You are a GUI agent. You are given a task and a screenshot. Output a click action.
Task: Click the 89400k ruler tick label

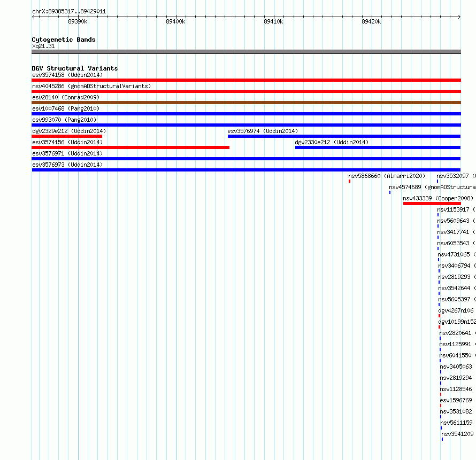tap(175, 21)
